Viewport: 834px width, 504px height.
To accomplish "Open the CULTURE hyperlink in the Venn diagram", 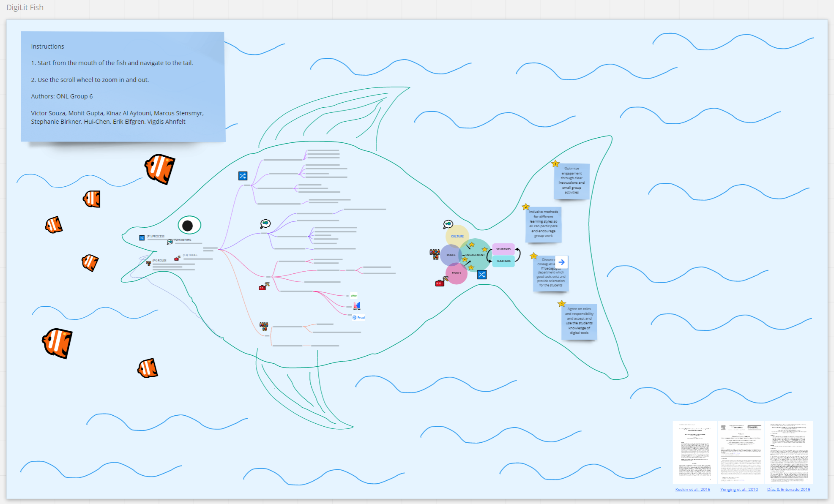I will point(457,236).
